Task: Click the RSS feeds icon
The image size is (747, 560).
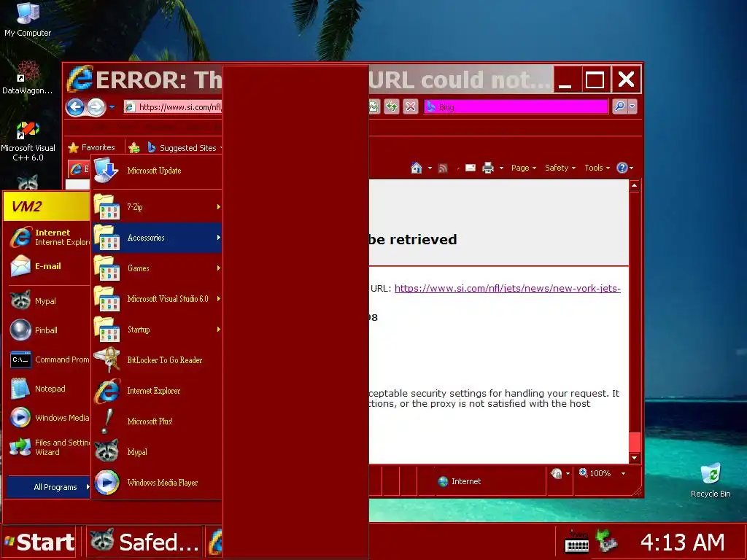Action: [443, 168]
